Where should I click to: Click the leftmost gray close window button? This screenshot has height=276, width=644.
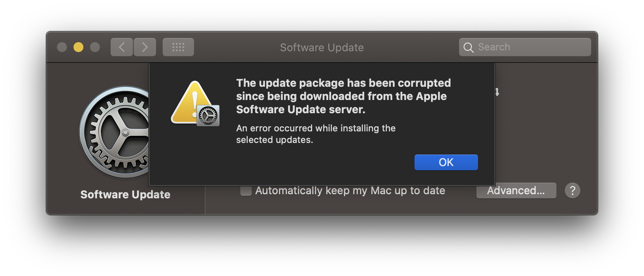click(62, 47)
